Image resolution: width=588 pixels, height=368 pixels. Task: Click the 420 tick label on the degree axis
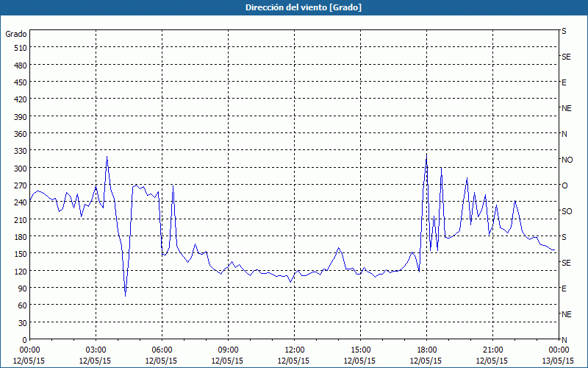[x=21, y=99]
